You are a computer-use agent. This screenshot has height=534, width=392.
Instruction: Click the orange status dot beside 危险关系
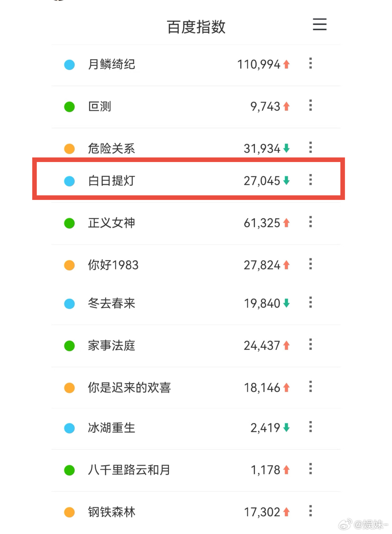[x=69, y=149]
